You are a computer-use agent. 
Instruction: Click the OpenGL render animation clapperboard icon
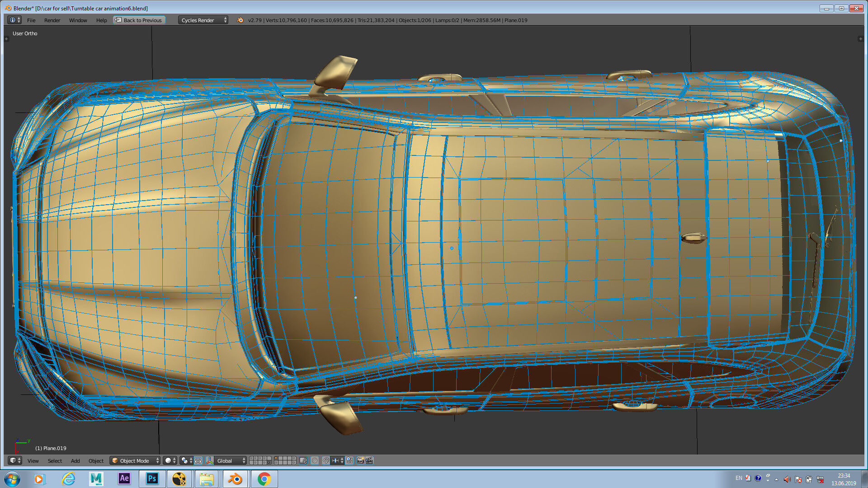369,460
